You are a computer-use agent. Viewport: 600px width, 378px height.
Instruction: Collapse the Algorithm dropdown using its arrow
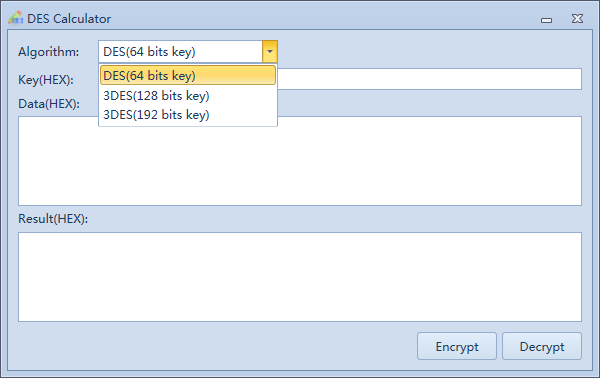pos(270,52)
